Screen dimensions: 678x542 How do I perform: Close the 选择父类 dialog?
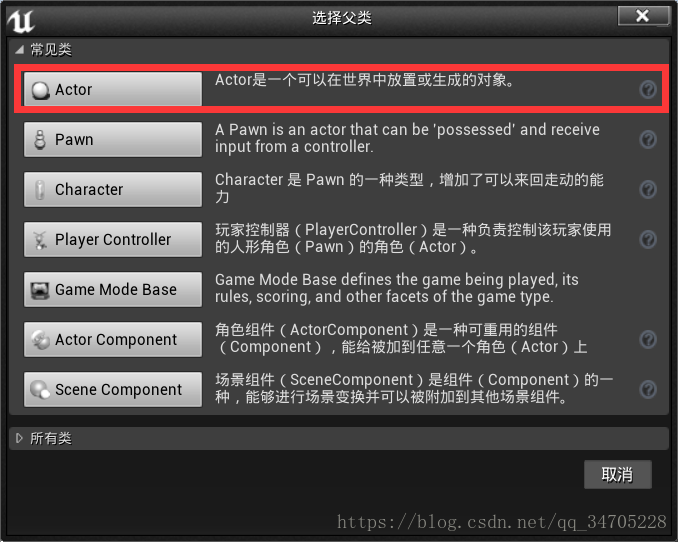643,16
